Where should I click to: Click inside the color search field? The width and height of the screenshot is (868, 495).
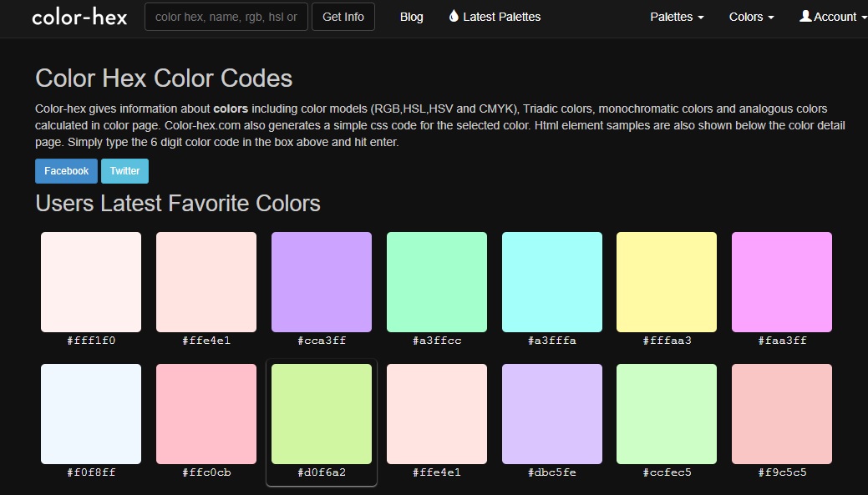pos(226,16)
